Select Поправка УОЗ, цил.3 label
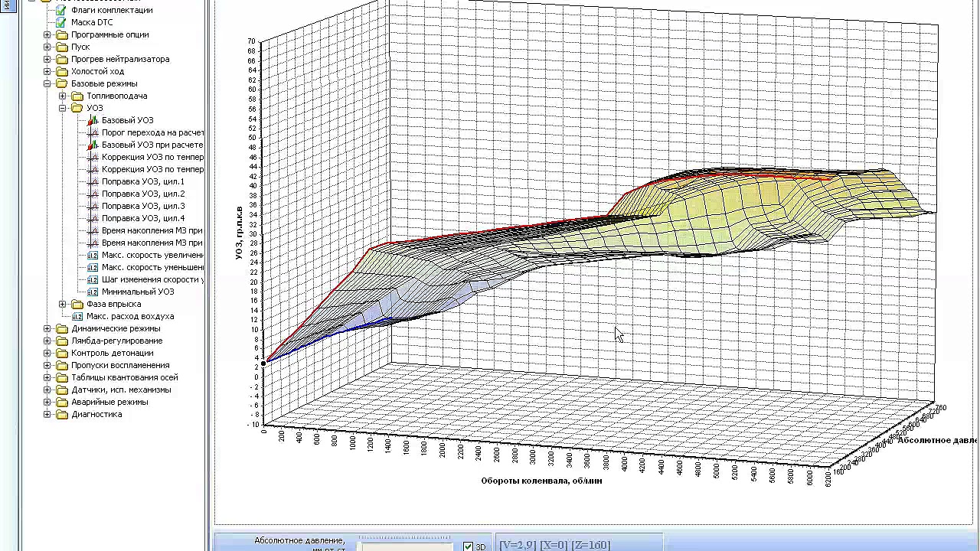The image size is (980, 551). coord(143,206)
